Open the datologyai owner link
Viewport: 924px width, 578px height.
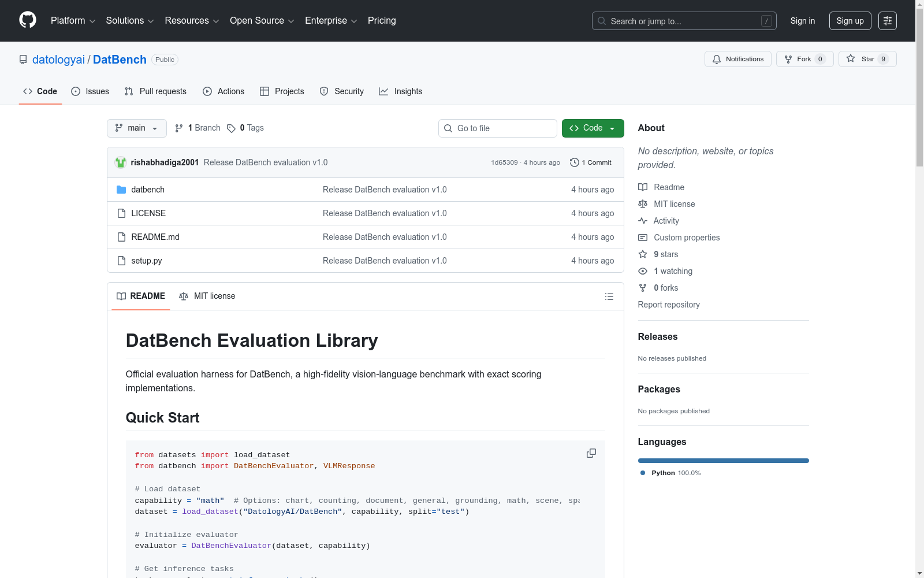[58, 60]
